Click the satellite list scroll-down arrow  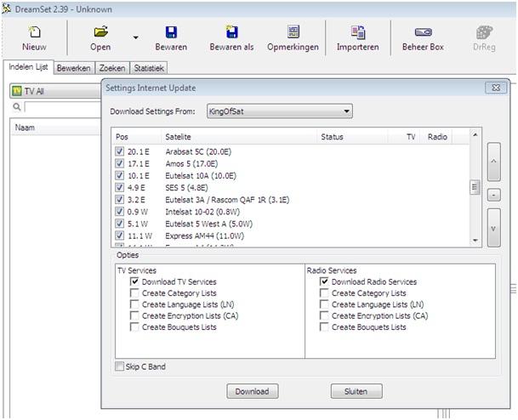pos(475,241)
